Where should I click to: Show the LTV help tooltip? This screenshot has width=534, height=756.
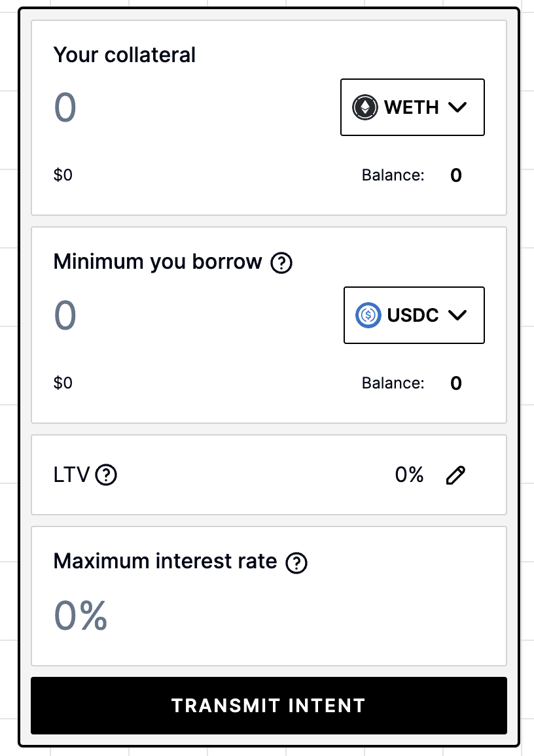[x=106, y=475]
